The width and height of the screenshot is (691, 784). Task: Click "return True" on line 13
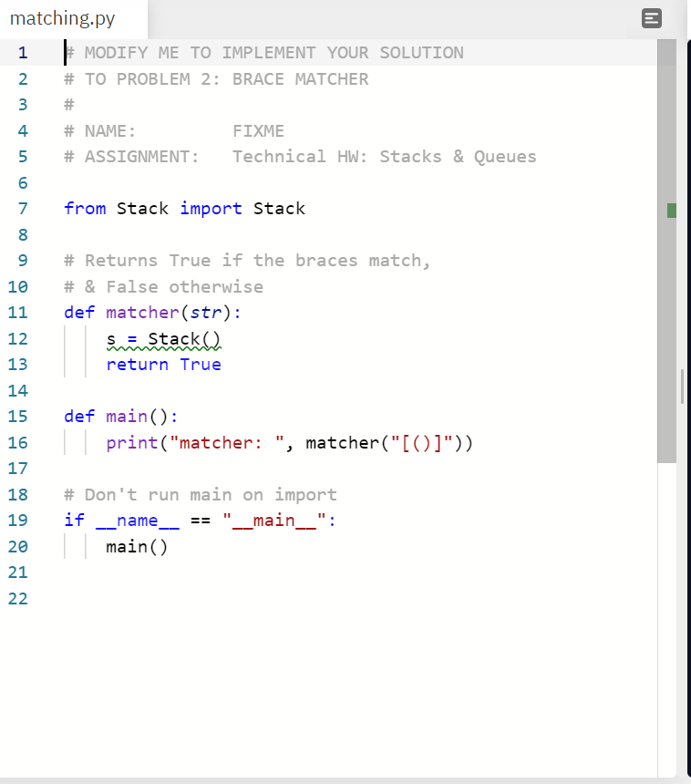pyautogui.click(x=163, y=365)
